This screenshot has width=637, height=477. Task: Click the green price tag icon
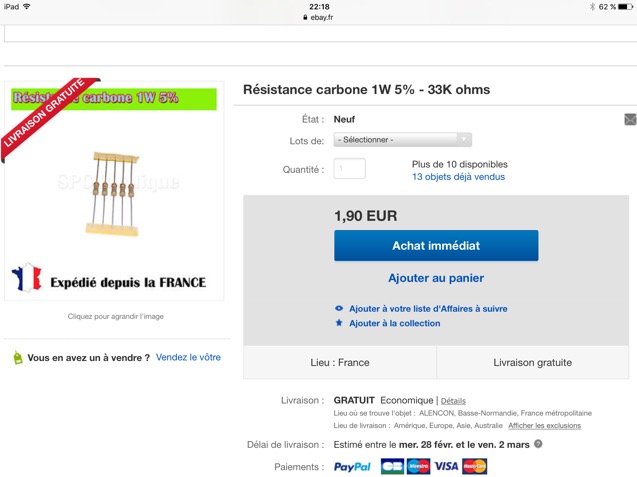pyautogui.click(x=17, y=357)
